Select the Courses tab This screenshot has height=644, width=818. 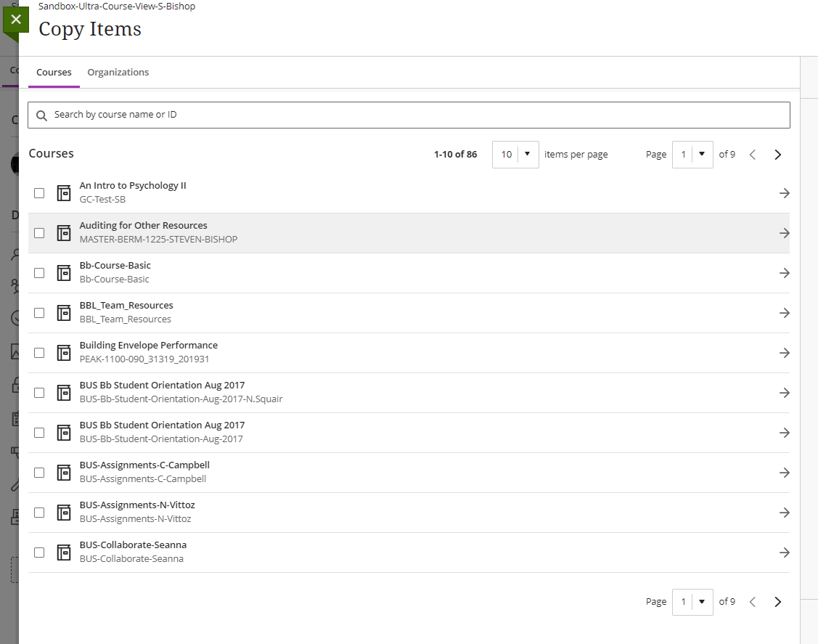point(53,72)
